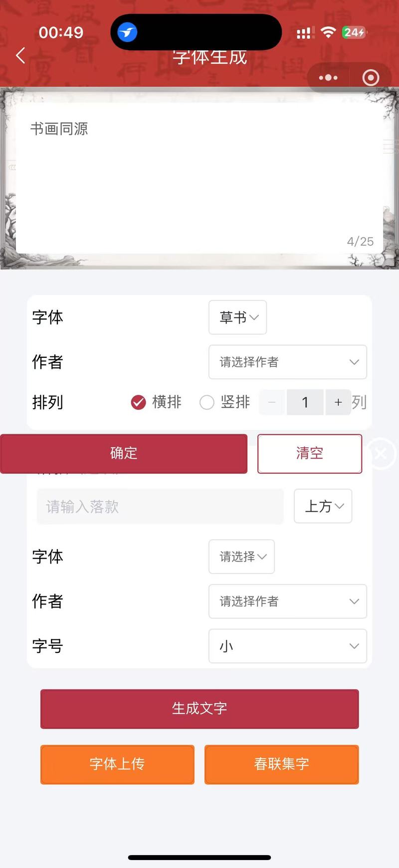The image size is (399, 868).
Task: Expand the first 请选择作者 author dropdown
Action: point(287,362)
